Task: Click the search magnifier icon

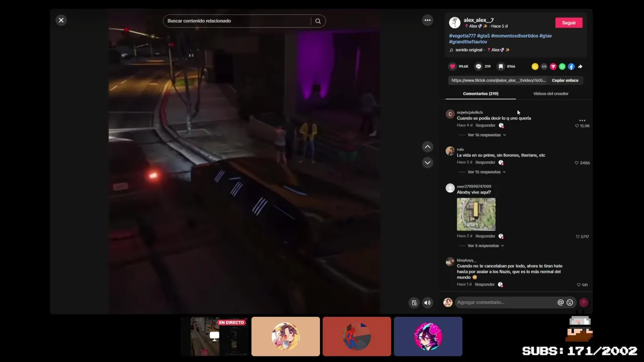Action: (x=318, y=21)
